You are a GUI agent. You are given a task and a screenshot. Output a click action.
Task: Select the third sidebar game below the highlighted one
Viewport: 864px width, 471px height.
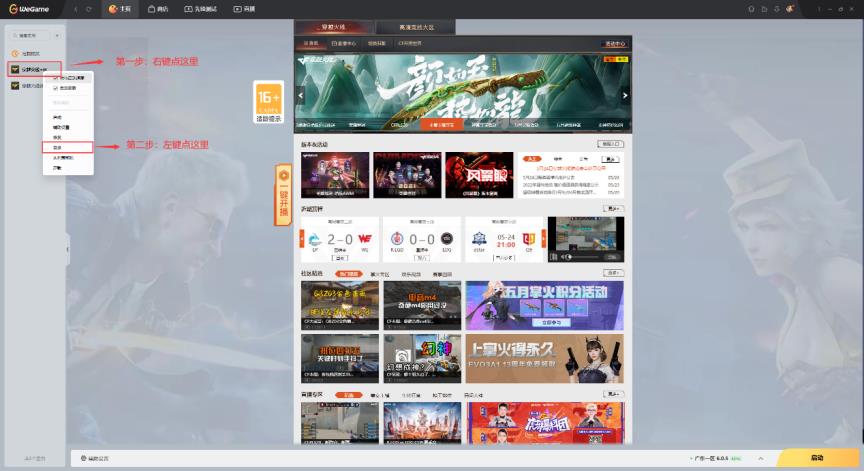coord(26,85)
